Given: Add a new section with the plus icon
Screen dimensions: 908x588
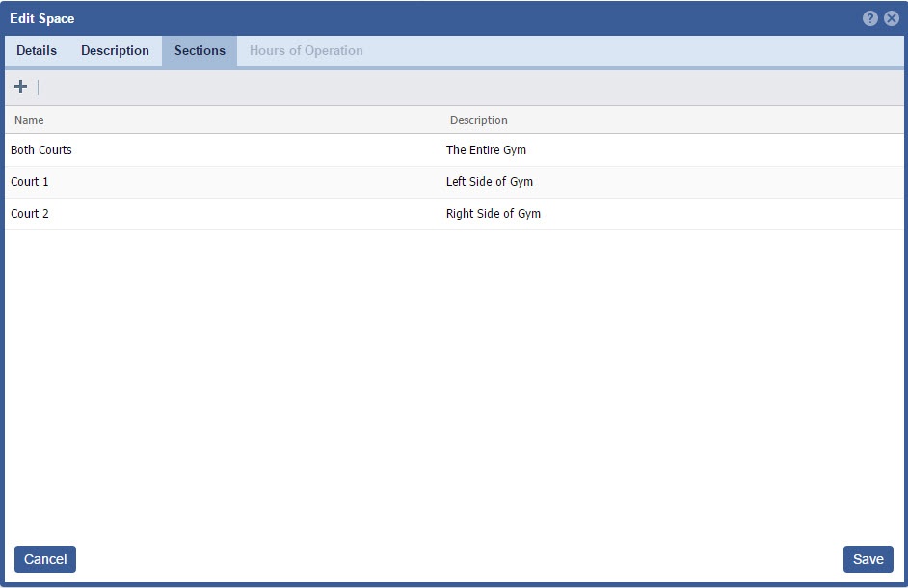Looking at the screenshot, I should 20,87.
